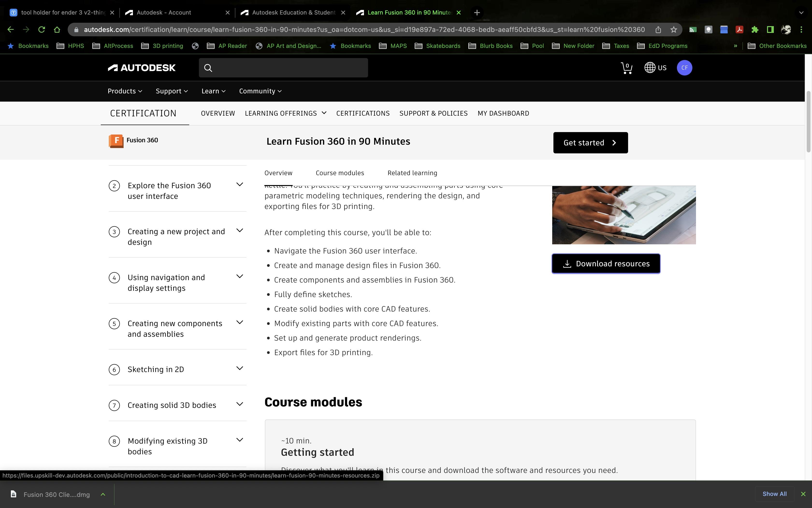Close the Autodesk - Account tab
The image size is (812, 508).
pos(227,12)
